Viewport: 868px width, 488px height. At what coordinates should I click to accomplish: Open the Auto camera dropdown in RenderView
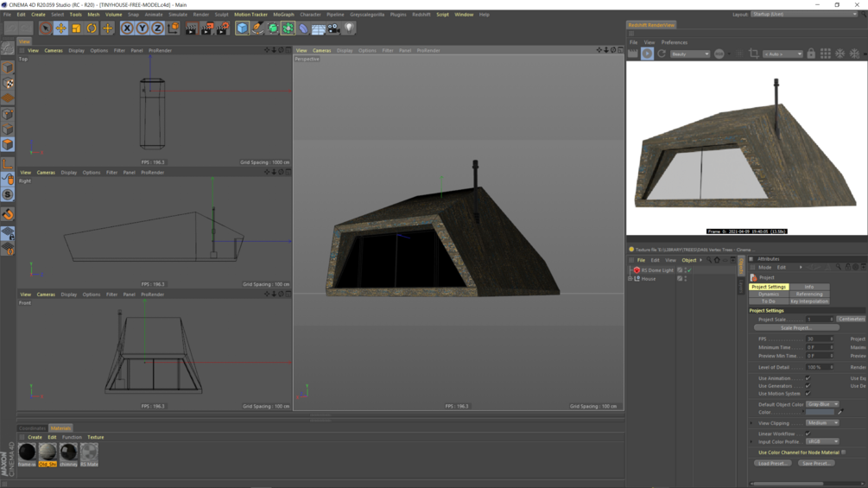pos(782,54)
